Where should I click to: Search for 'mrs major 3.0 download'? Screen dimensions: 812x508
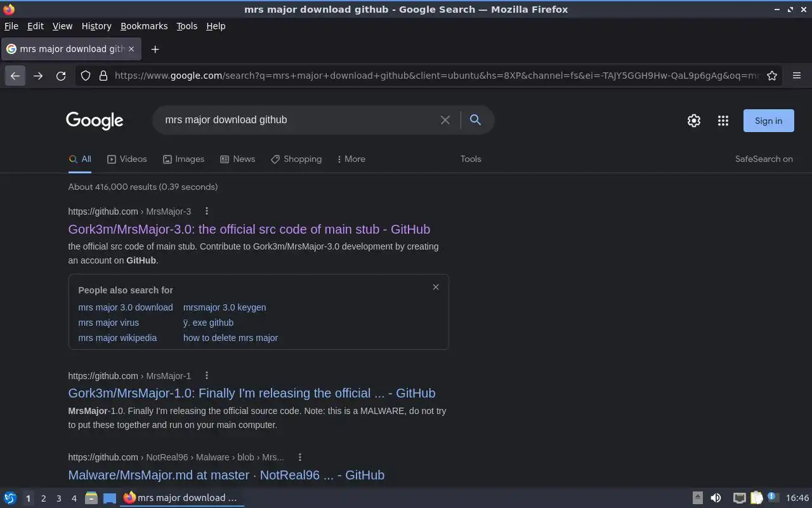point(126,307)
